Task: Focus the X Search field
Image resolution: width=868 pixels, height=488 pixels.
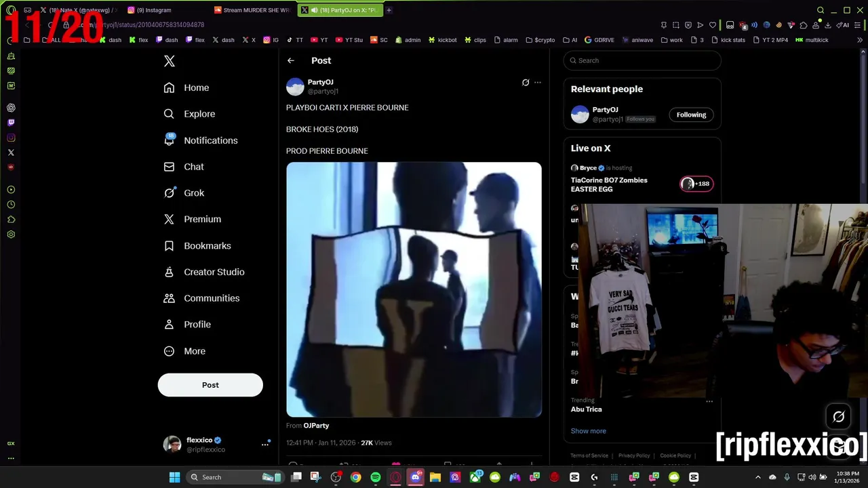Action: coord(642,60)
